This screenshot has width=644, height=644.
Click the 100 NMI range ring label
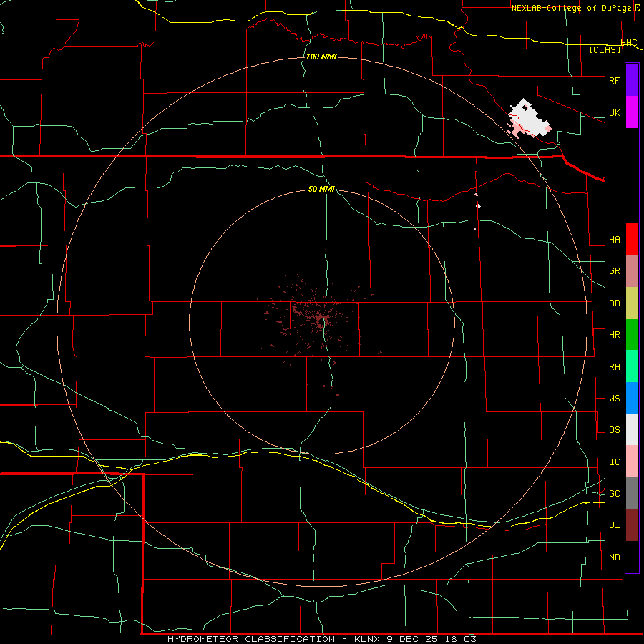(321, 57)
